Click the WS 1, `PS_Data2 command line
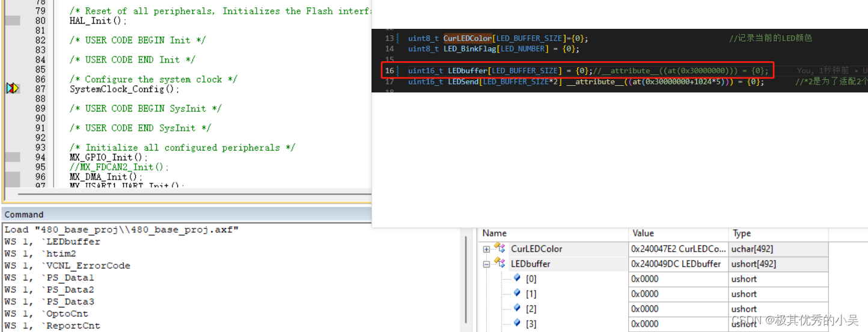This screenshot has height=332, width=868. pyautogui.click(x=49, y=289)
